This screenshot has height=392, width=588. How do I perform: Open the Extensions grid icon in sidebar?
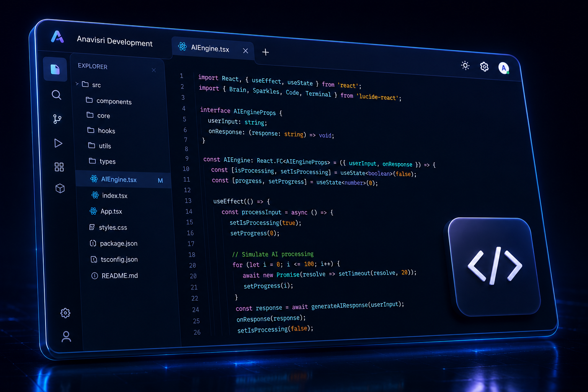pos(59,167)
